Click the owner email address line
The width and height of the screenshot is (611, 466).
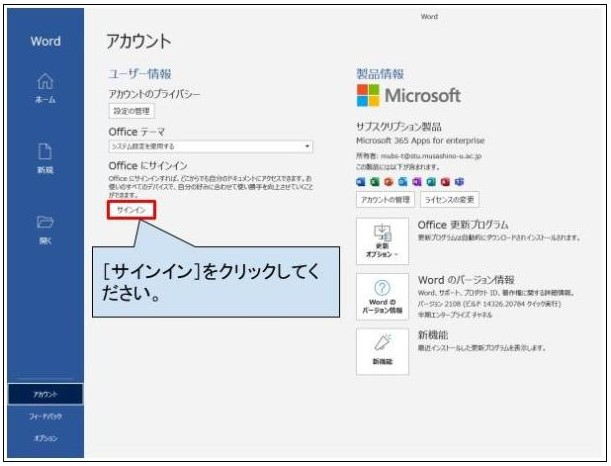tap(419, 156)
